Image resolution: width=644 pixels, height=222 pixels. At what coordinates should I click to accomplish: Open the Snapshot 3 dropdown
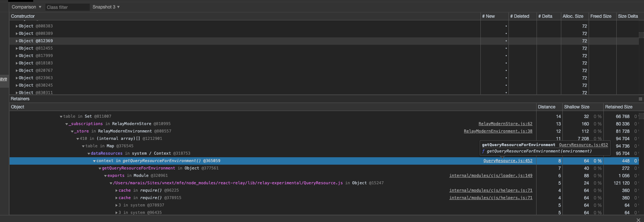point(106,7)
